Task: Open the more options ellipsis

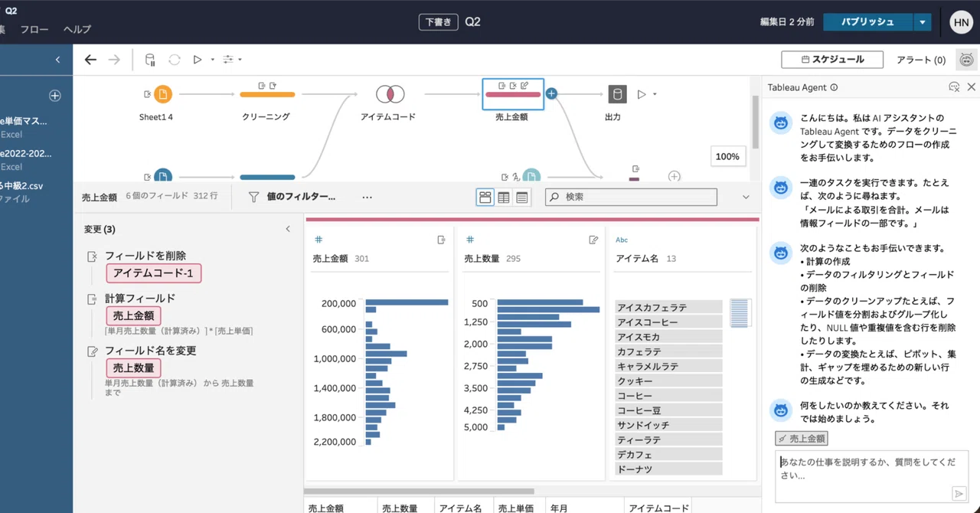Action: pyautogui.click(x=367, y=197)
